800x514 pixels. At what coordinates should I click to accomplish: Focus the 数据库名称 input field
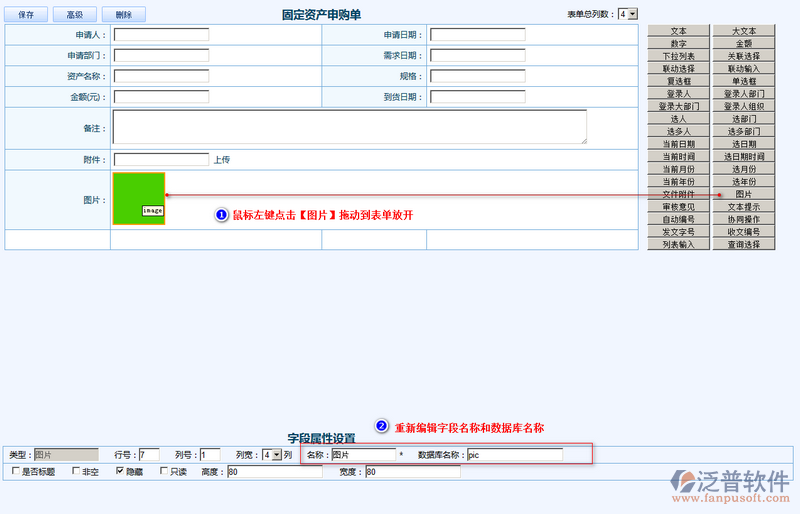coord(514,455)
